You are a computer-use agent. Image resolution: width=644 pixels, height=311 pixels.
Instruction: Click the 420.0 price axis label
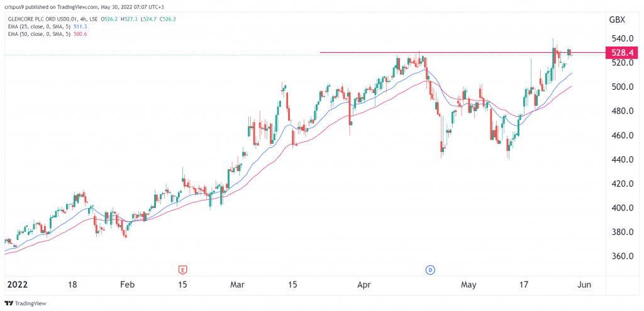coord(621,184)
